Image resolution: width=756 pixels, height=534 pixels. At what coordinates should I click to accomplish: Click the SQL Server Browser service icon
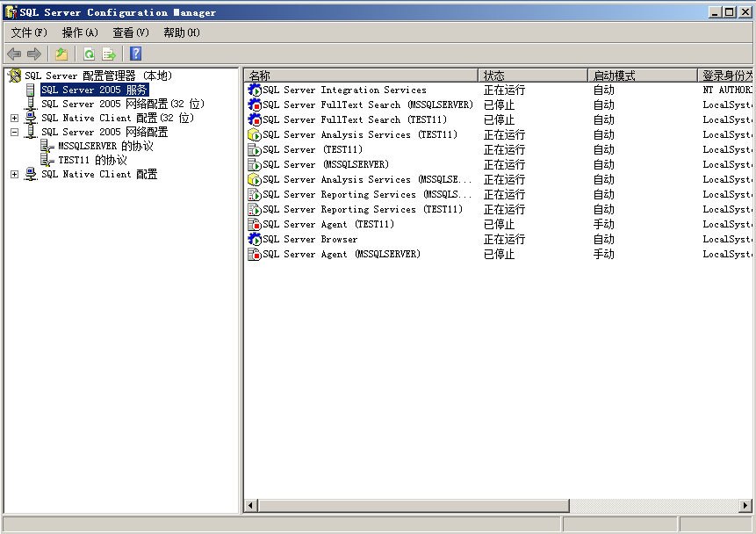point(255,239)
